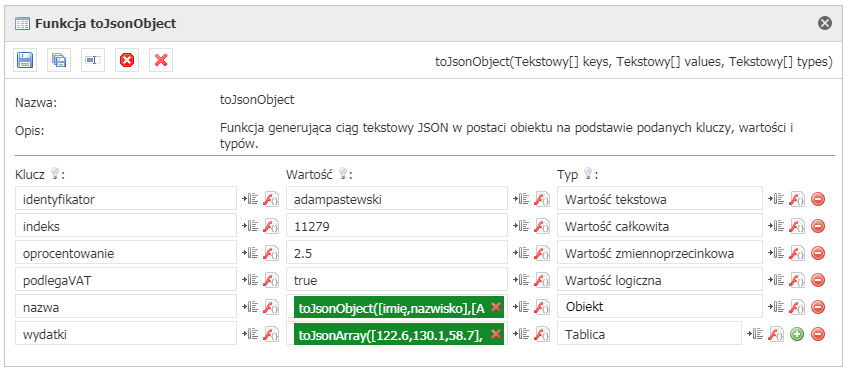Remove the podlegaVAT row with red minus
The width and height of the screenshot is (848, 371).
(x=818, y=280)
